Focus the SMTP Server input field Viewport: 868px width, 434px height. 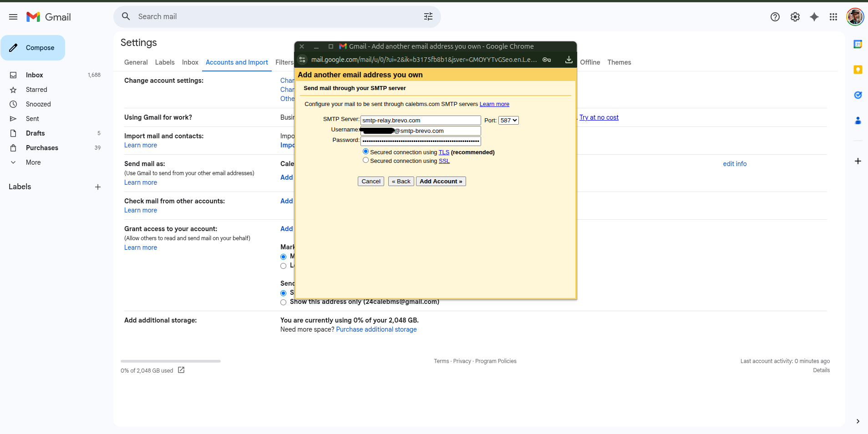click(x=421, y=121)
